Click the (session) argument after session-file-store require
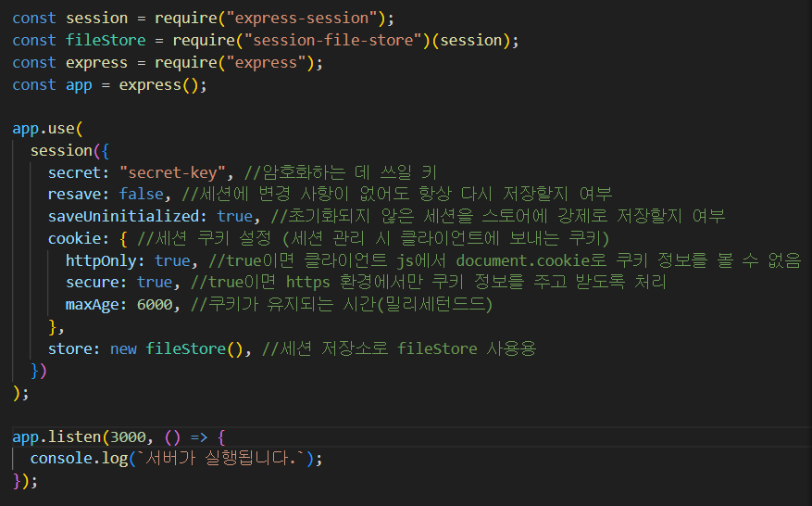 pos(471,41)
